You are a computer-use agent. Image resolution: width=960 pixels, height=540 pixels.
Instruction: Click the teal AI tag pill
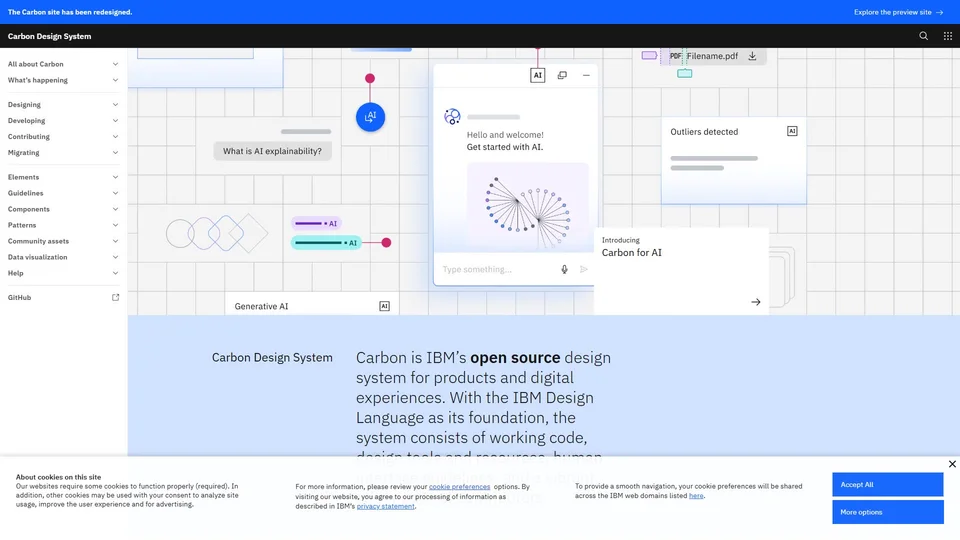click(326, 243)
